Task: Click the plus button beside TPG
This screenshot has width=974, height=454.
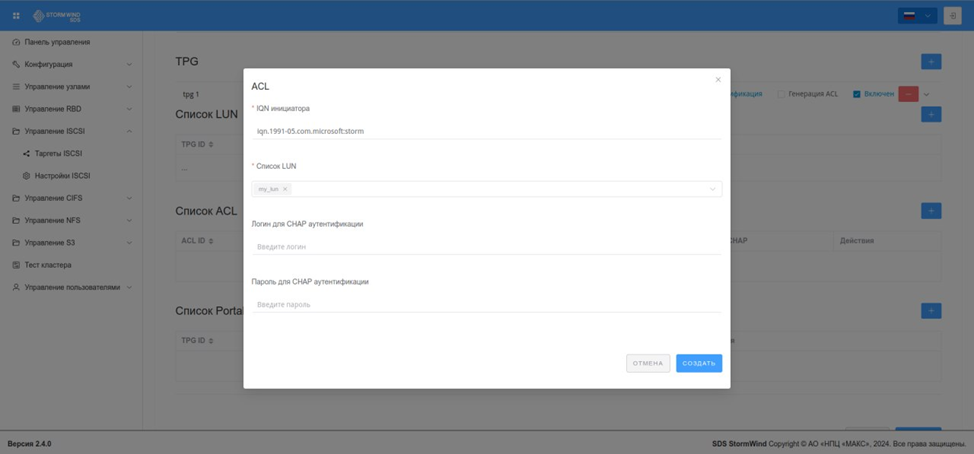Action: click(x=931, y=61)
